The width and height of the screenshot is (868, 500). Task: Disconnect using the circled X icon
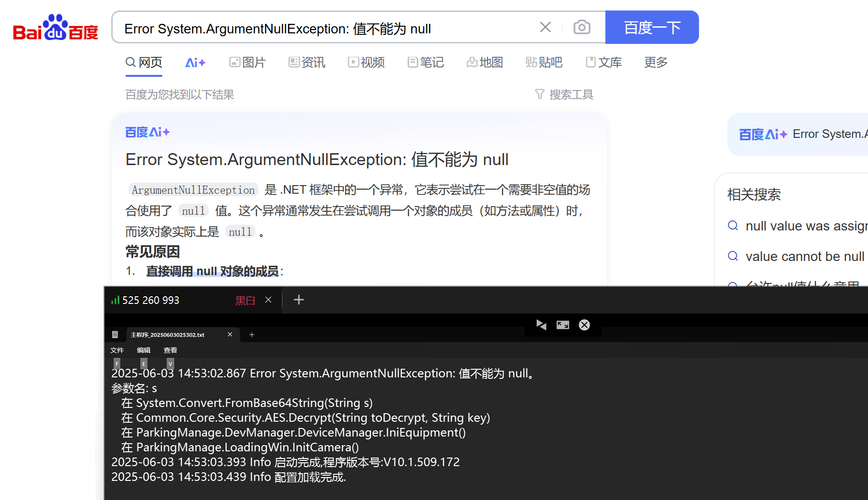click(584, 325)
